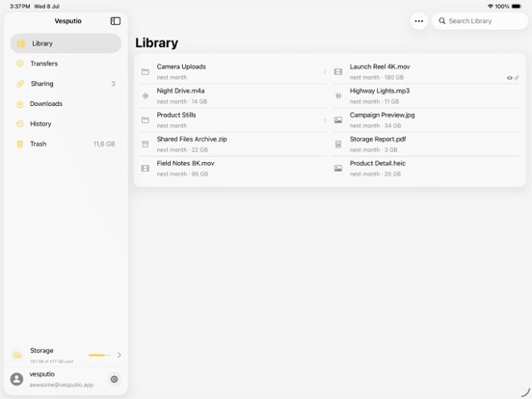Open the Trash sidebar item

66,144
